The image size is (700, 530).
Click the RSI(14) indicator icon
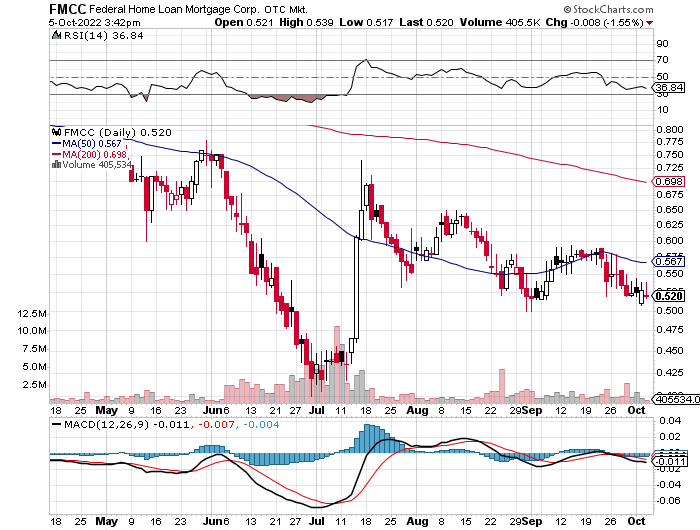[x=57, y=35]
